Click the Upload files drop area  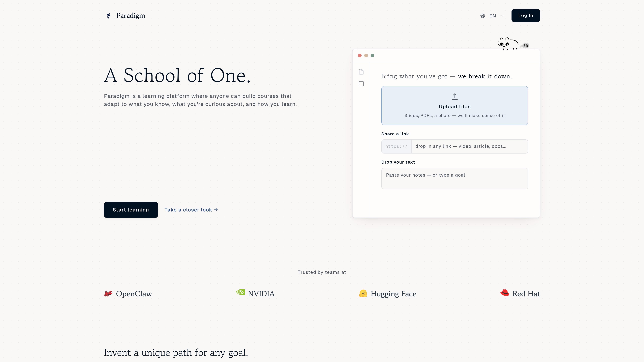[454, 105]
